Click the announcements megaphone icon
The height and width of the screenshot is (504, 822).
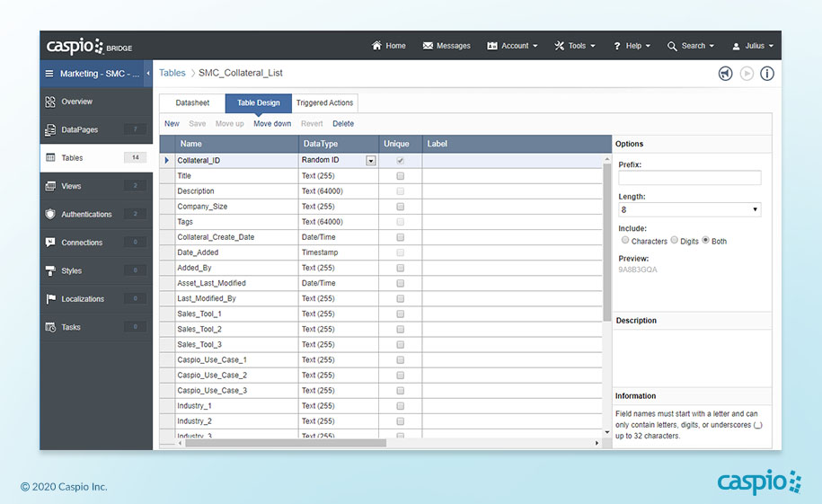point(725,74)
